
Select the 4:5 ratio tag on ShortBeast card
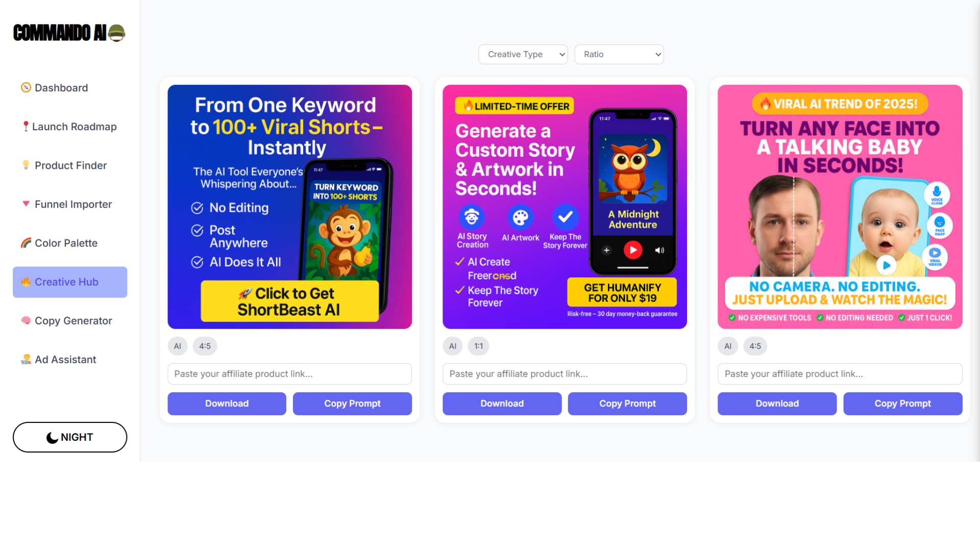click(205, 346)
